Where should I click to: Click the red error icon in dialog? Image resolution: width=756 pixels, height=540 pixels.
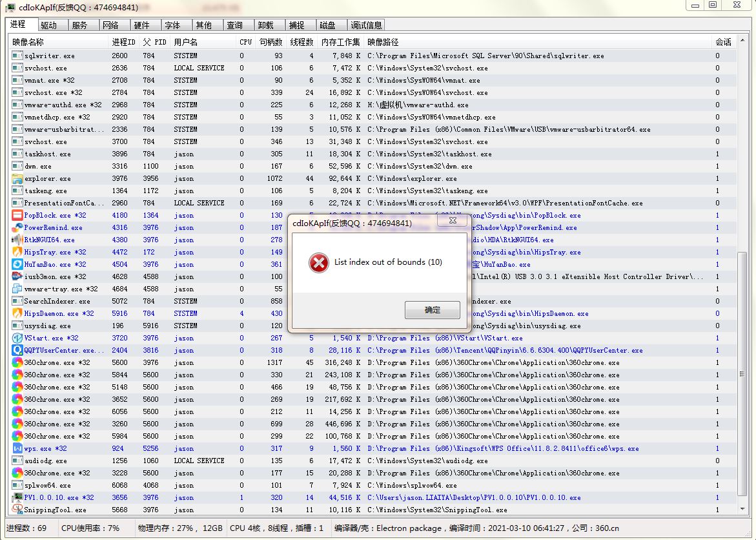[x=319, y=262]
